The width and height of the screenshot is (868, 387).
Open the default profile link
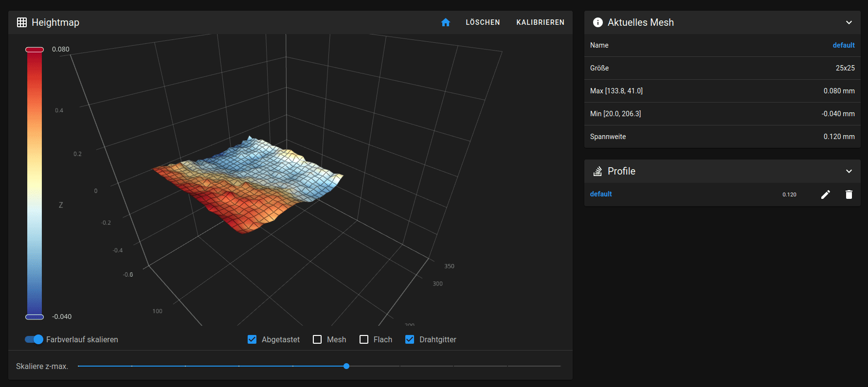(x=601, y=194)
